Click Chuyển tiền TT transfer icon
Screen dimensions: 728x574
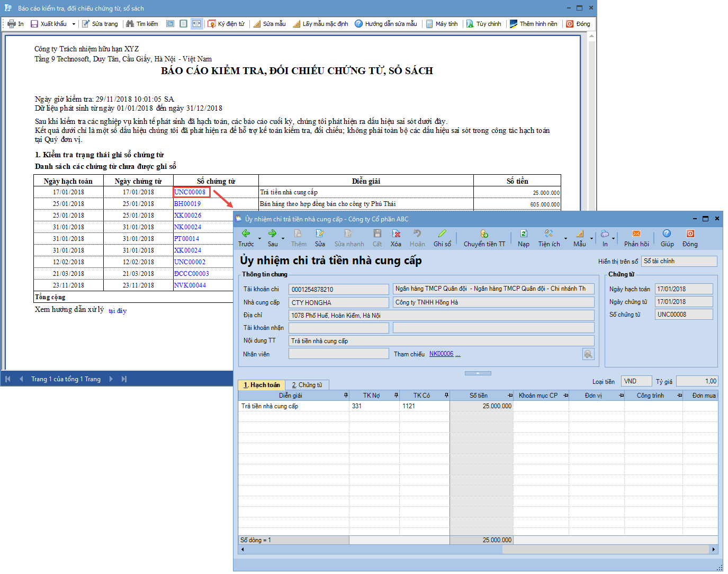(x=484, y=234)
